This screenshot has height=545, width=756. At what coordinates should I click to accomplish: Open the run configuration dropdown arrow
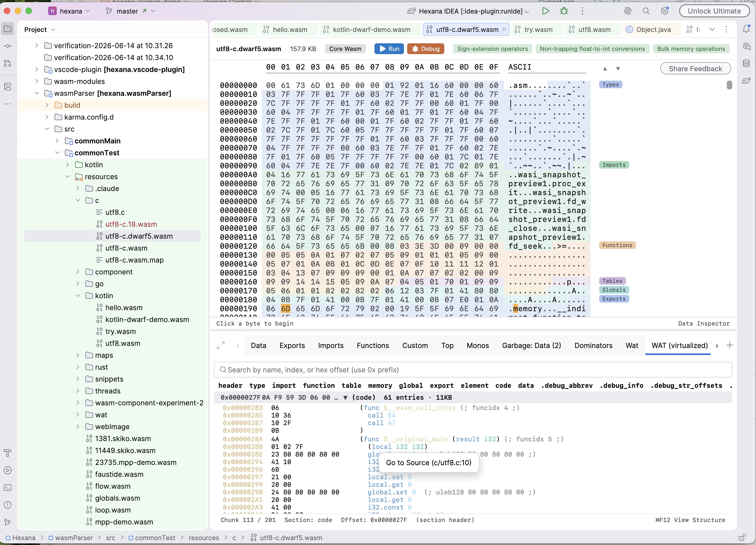coord(527,11)
